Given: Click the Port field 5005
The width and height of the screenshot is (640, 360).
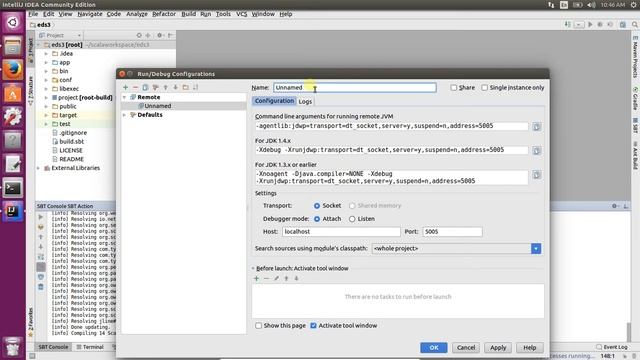Looking at the screenshot, I should point(452,232).
